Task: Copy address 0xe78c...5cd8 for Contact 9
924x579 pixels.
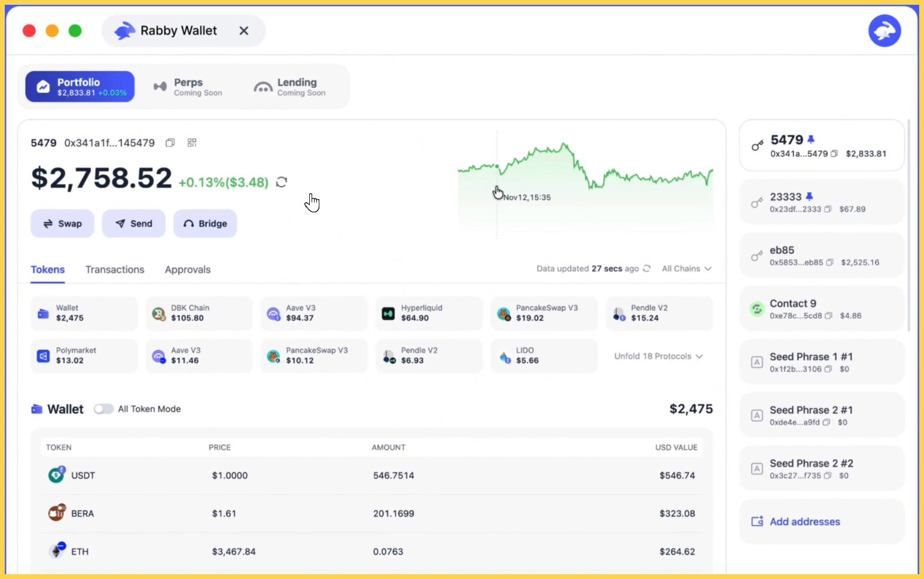Action: [828, 316]
